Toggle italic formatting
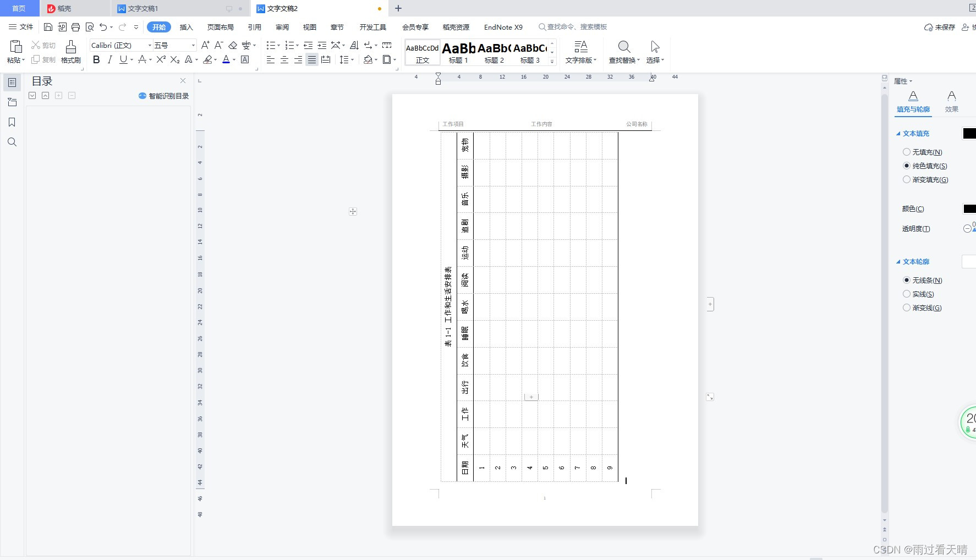Screen dimensions: 976x560 point(110,60)
